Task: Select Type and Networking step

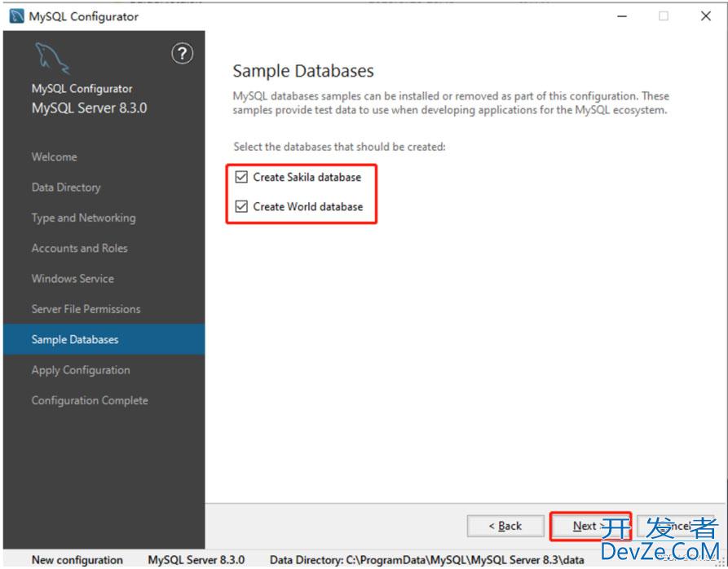Action: 84,218
